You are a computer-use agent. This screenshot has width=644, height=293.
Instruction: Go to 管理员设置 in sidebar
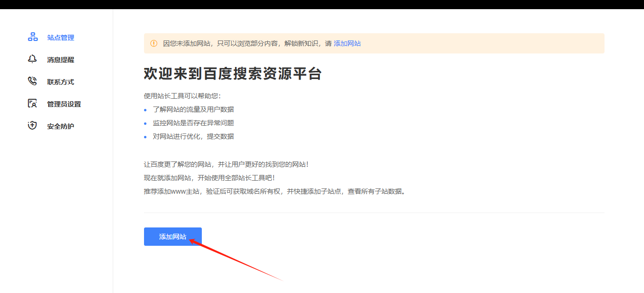(64, 104)
